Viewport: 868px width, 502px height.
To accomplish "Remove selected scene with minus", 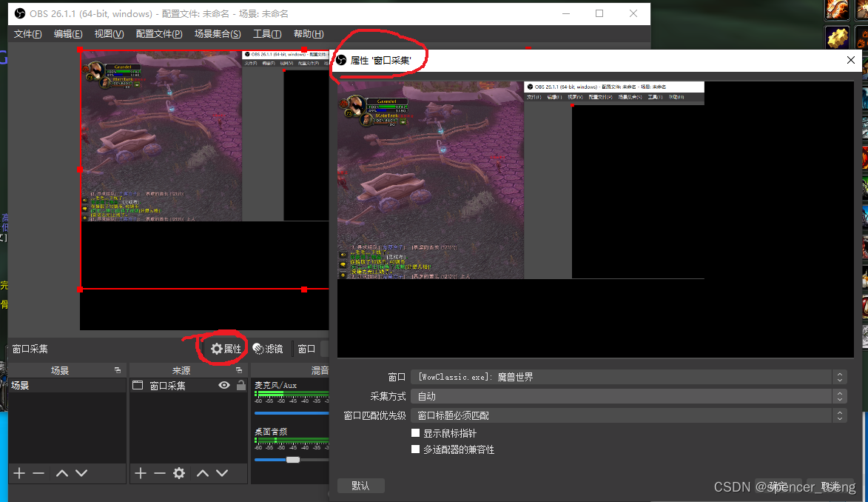I will click(x=38, y=473).
